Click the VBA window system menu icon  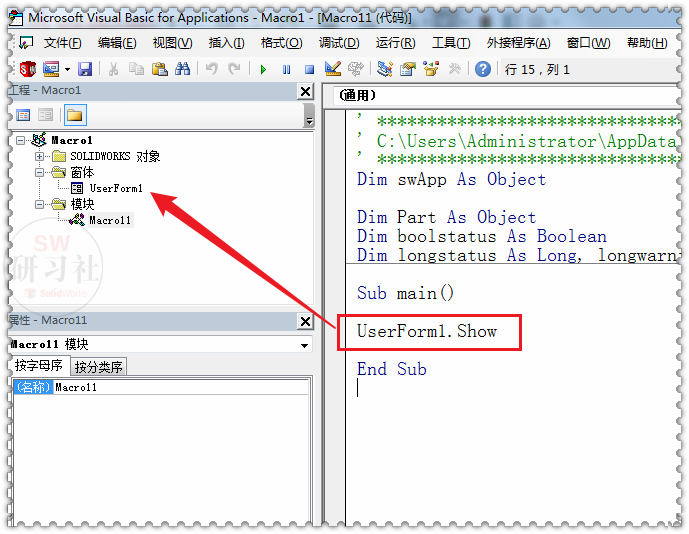pos(16,17)
